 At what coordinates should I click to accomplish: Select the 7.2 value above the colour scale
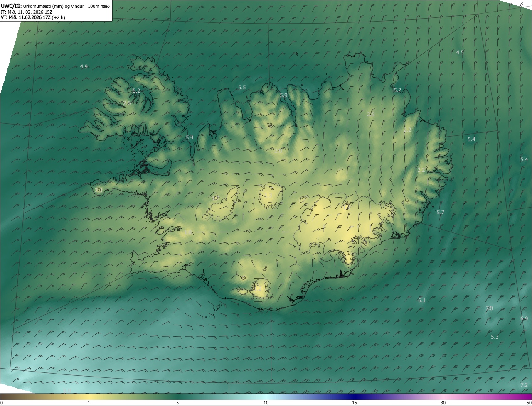point(524,385)
